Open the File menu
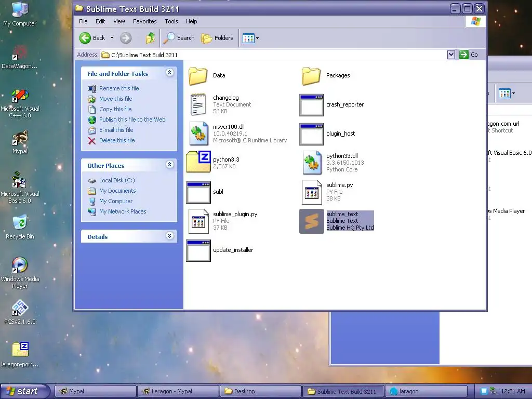Viewport: 532px width, 399px height. (x=83, y=21)
